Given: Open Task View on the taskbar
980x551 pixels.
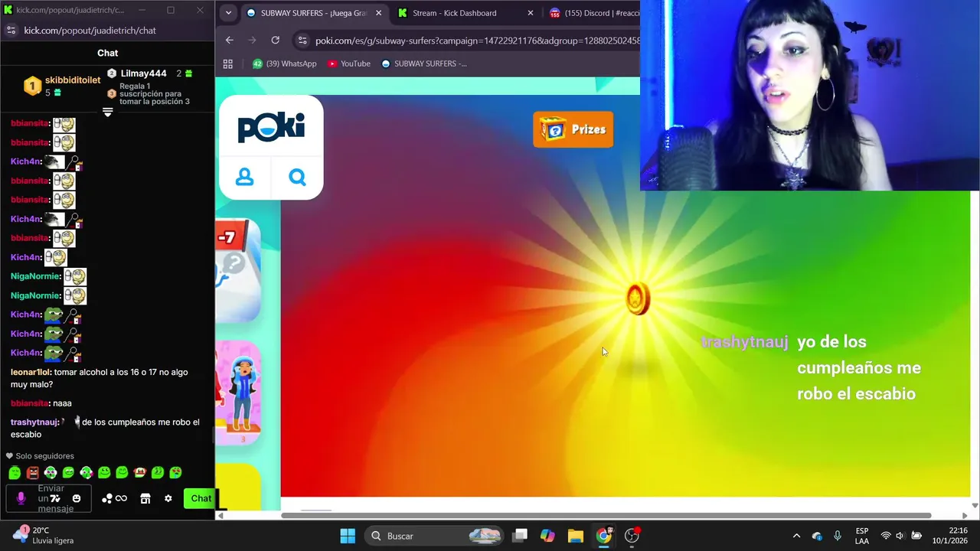Looking at the screenshot, I should click(520, 536).
